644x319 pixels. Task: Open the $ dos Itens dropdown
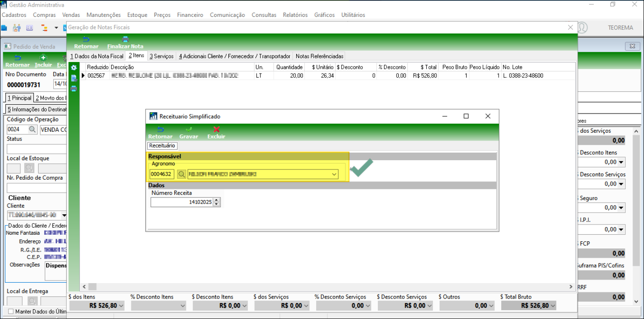click(x=121, y=306)
